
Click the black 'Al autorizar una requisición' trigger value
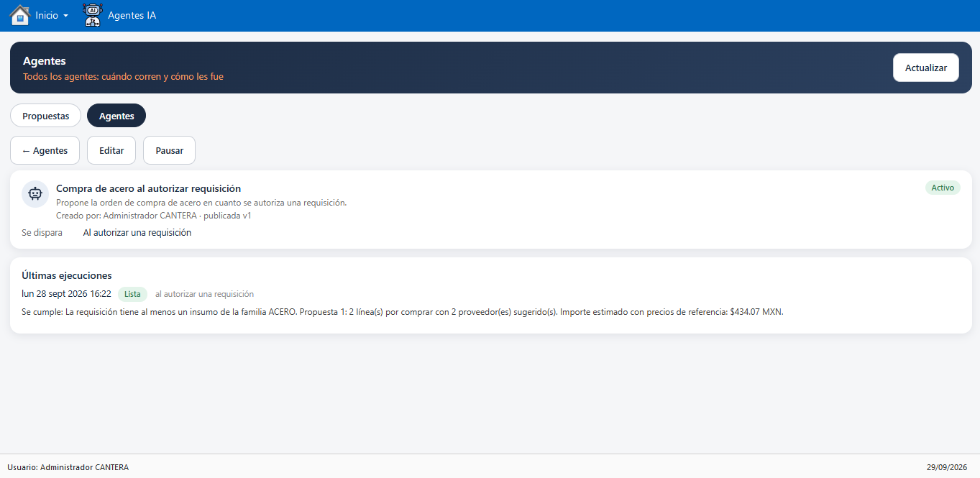[137, 233]
